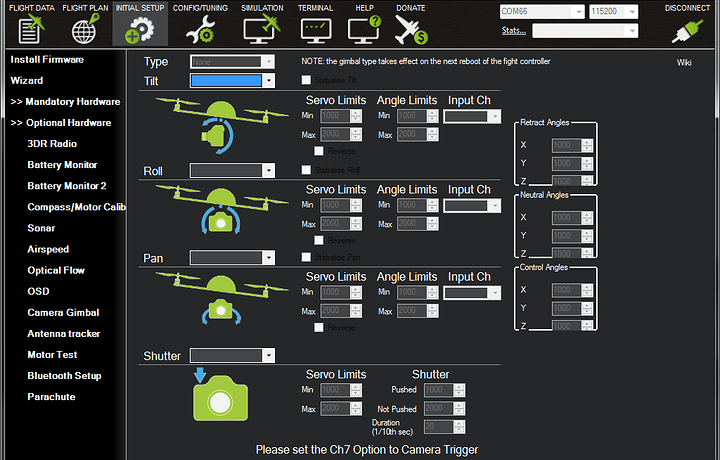Toggle the Stabilise Roll checkbox

[306, 170]
